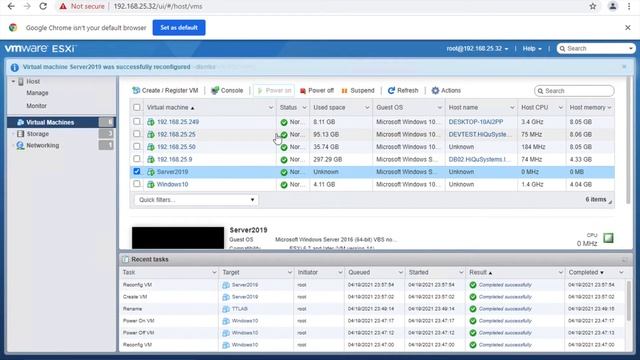Open Monitor under Host
This screenshot has width=640, height=360.
(36, 106)
